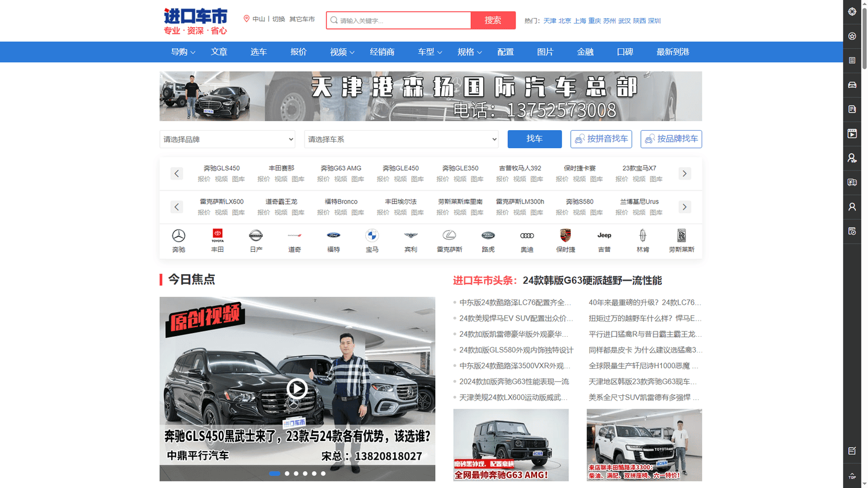Select the 宝马 BMW brand logo
Image resolution: width=868 pixels, height=488 pixels.
tap(372, 236)
